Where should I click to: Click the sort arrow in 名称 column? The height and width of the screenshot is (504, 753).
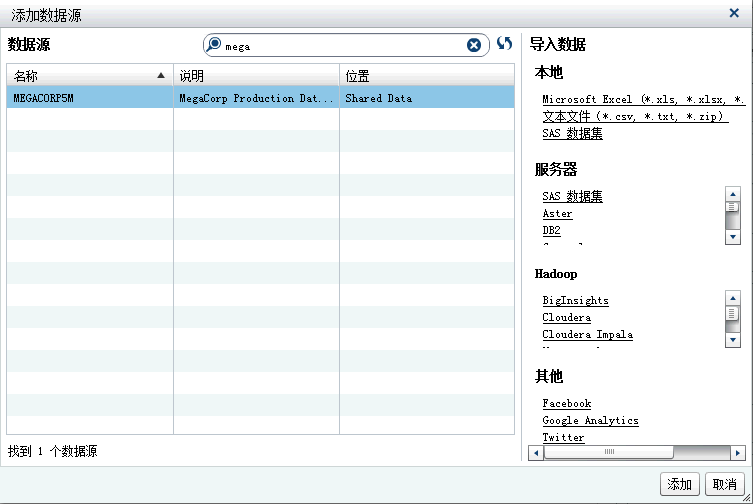[161, 75]
